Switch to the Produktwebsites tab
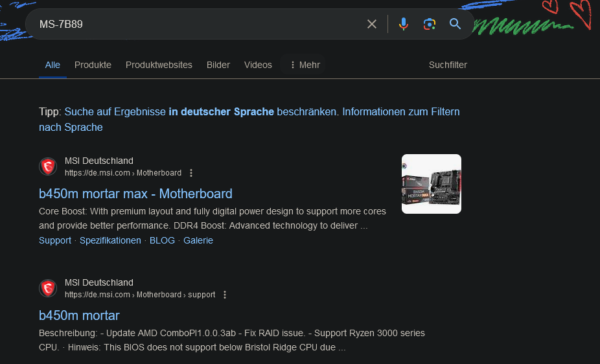The image size is (600, 364). coord(159,65)
